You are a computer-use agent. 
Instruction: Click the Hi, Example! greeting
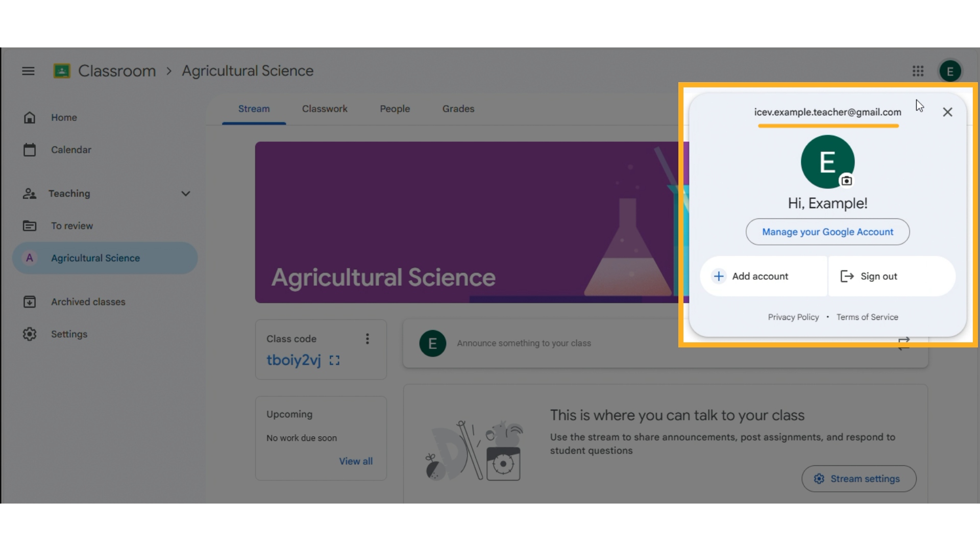[827, 203]
